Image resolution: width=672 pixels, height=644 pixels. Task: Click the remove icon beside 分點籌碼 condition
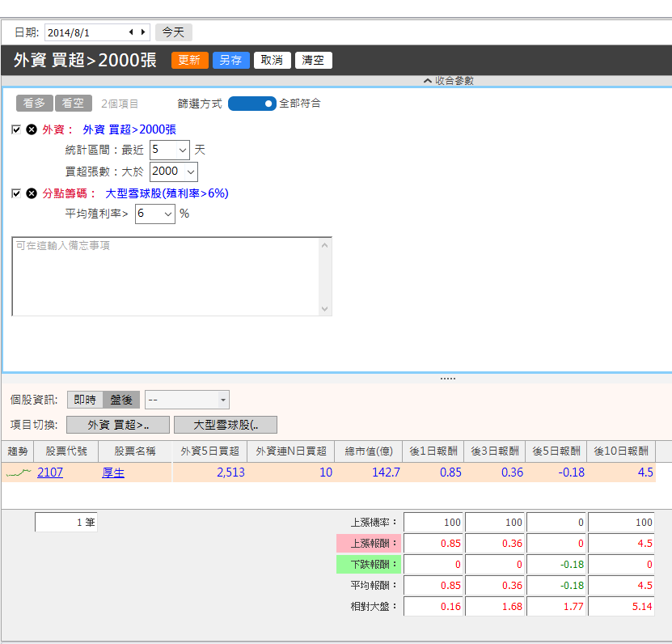point(32,193)
